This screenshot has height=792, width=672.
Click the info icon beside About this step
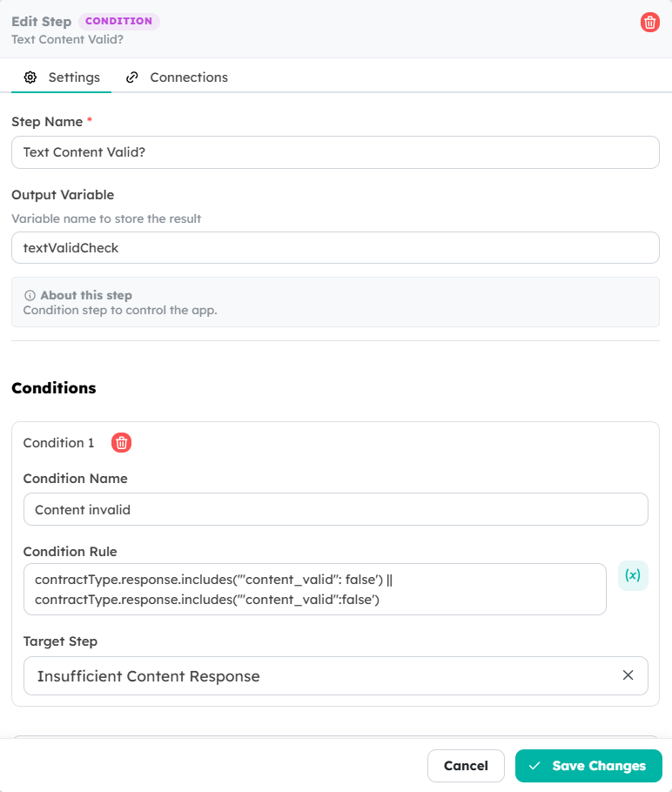(x=30, y=295)
